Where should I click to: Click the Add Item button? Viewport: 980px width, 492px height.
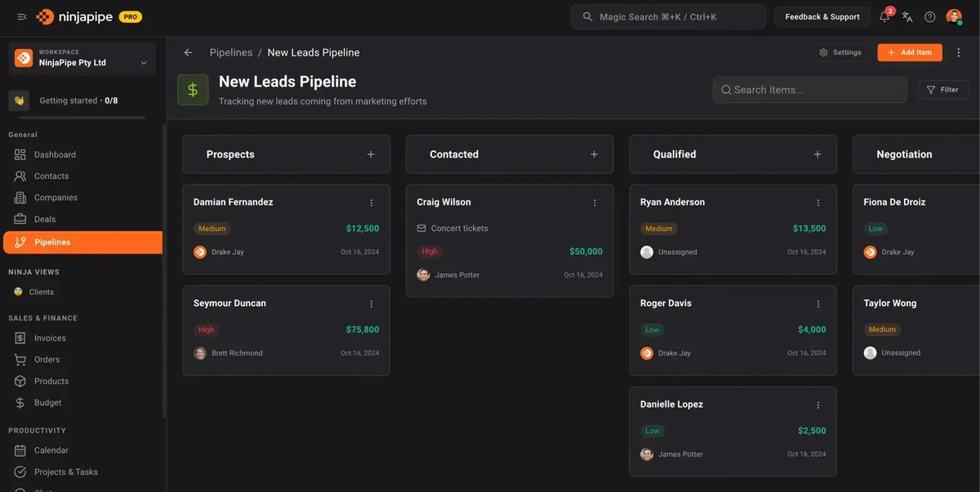point(910,51)
